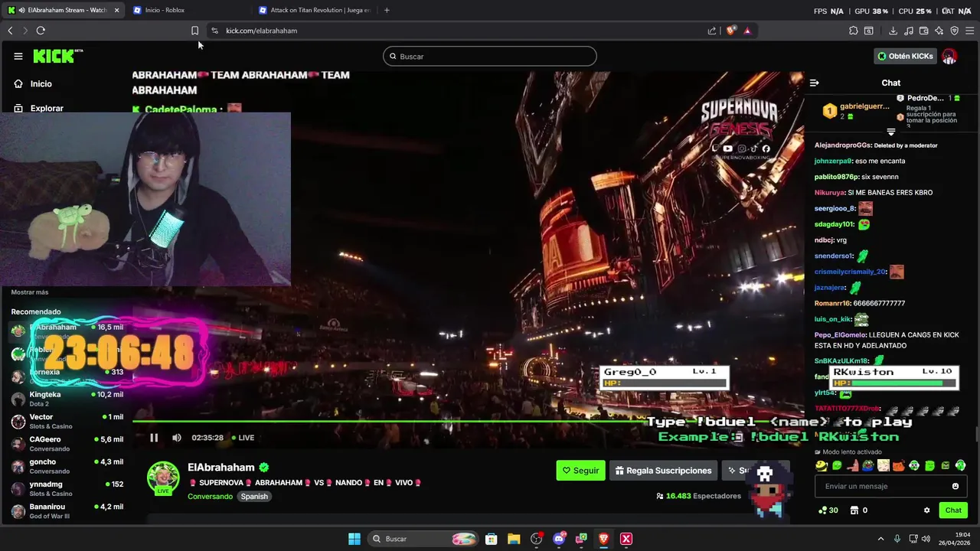Expand the gift leaderboard with the down chevron
Screen dimensions: 980x551
coord(891,132)
